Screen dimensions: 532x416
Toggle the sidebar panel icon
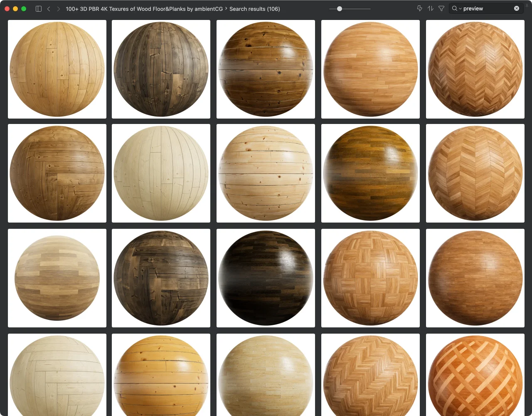[x=39, y=9]
